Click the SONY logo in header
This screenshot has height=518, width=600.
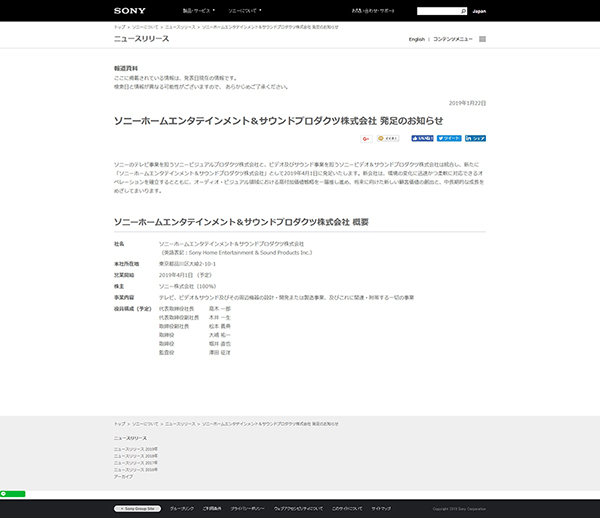click(x=129, y=10)
